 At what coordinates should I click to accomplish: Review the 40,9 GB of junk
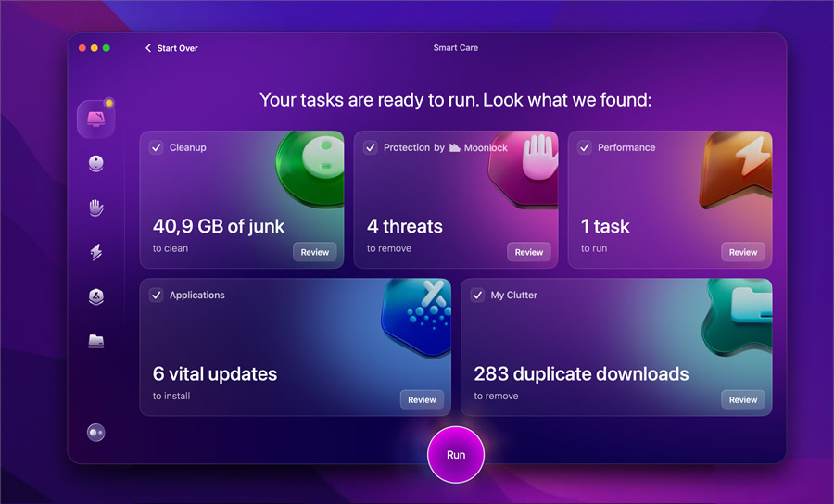pos(315,252)
